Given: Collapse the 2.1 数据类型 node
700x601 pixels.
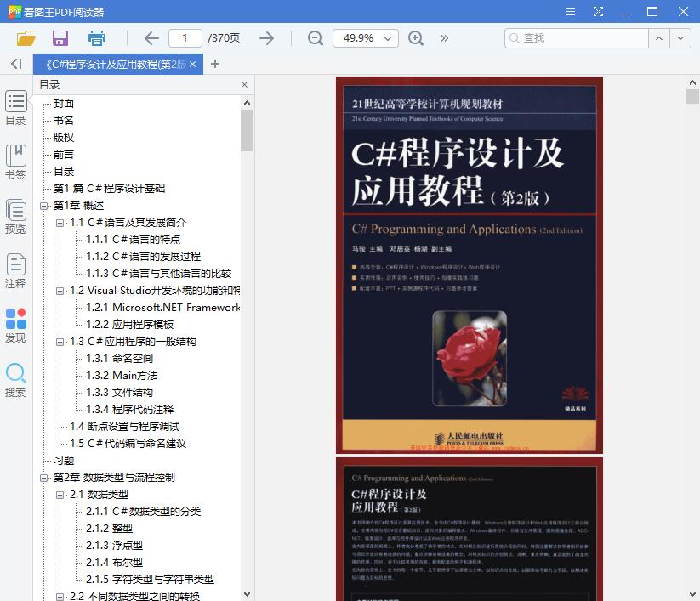Looking at the screenshot, I should (60, 495).
